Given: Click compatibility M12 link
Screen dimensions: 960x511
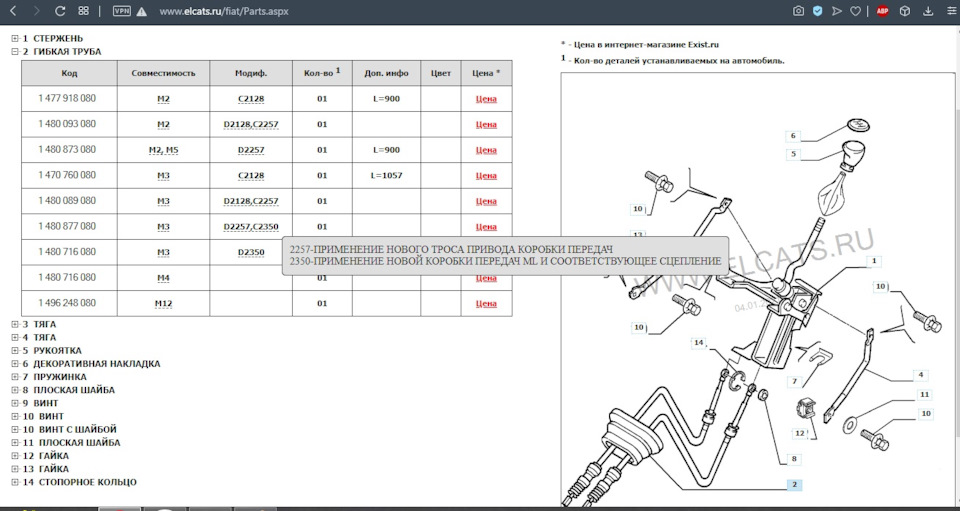Looking at the screenshot, I should point(163,304).
